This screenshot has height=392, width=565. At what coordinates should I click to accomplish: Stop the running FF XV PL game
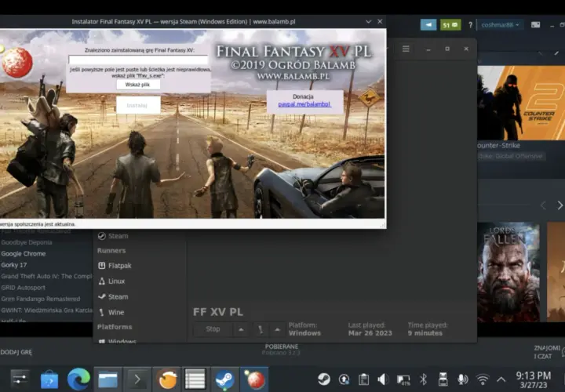coord(213,329)
